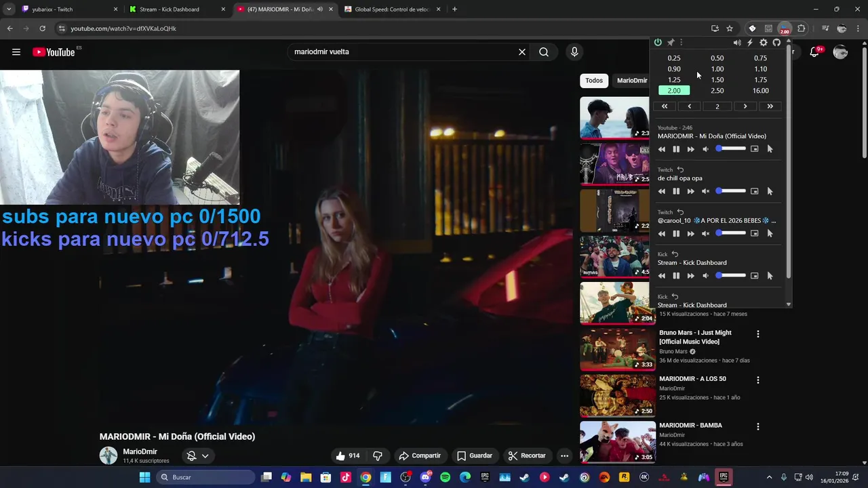Mute the Youtube Mi Doña media row
Screen dimensions: 868x488
pyautogui.click(x=705, y=149)
